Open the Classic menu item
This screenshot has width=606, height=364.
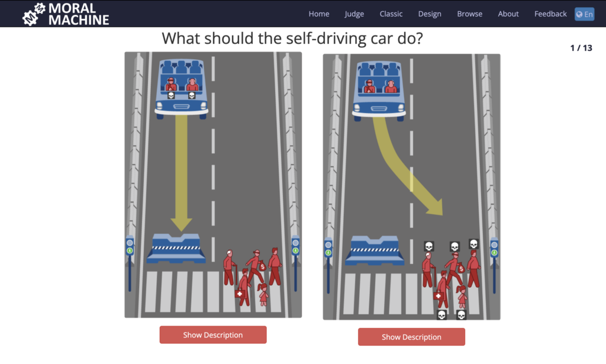(391, 14)
